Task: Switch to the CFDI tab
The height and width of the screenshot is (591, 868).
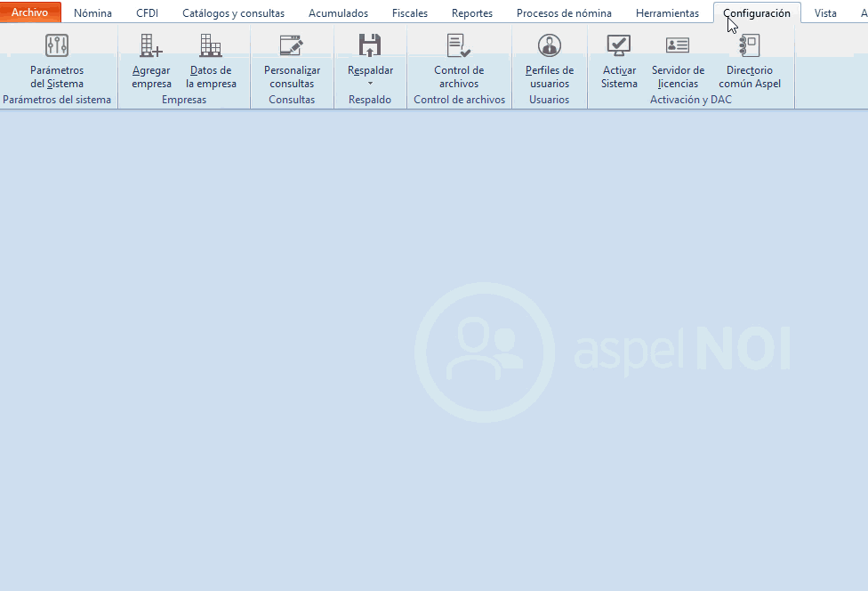Action: 148,12
